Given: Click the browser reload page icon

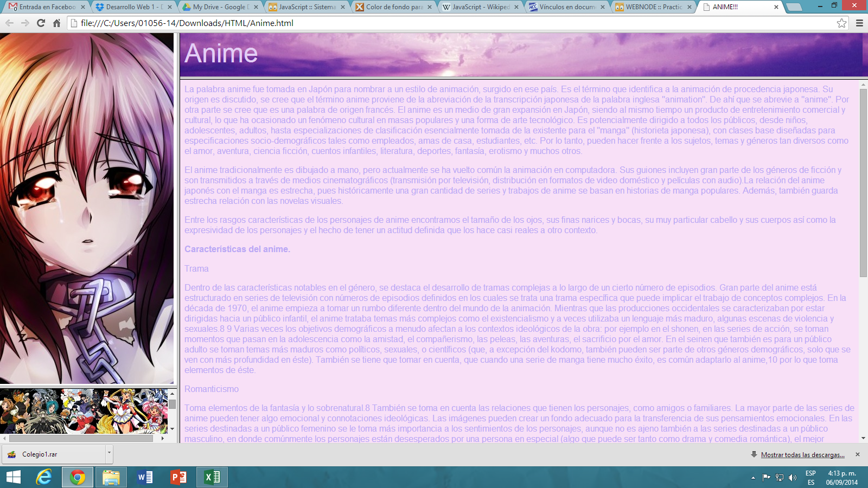Looking at the screenshot, I should point(41,23).
